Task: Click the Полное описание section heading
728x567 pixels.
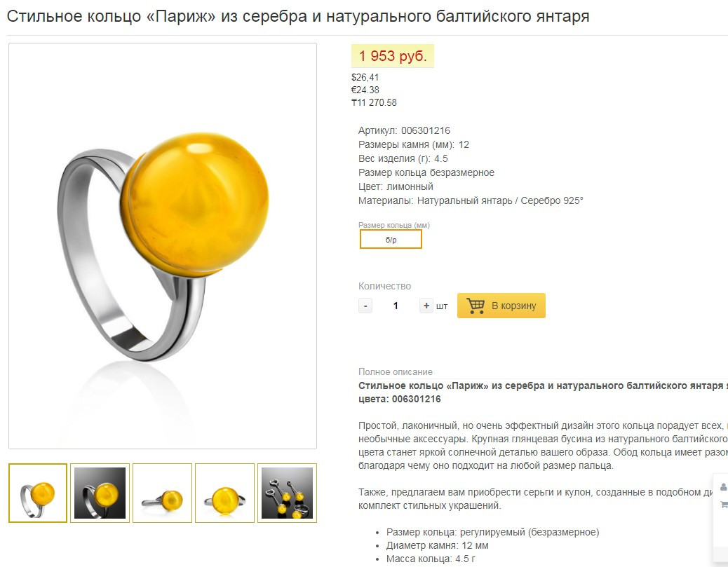Action: [396, 371]
